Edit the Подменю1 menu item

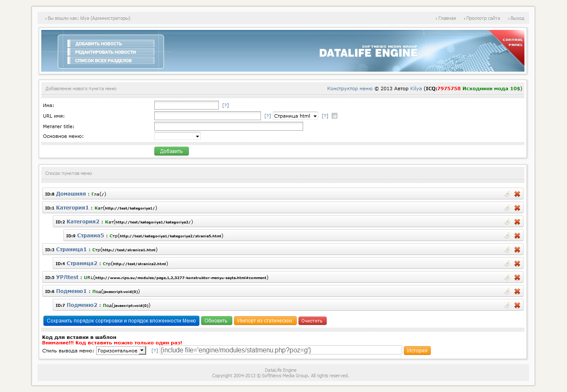coord(507,291)
